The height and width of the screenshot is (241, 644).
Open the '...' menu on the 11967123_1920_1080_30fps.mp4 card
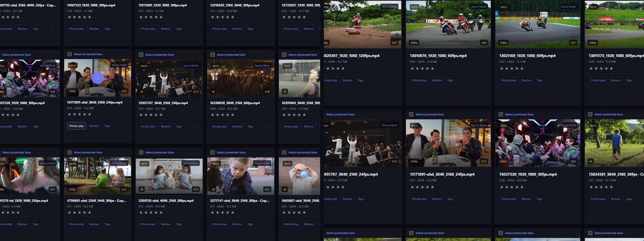pos(125,29)
